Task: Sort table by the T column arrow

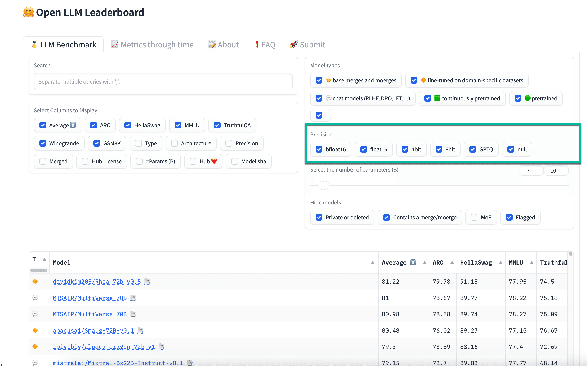Action: click(44, 260)
